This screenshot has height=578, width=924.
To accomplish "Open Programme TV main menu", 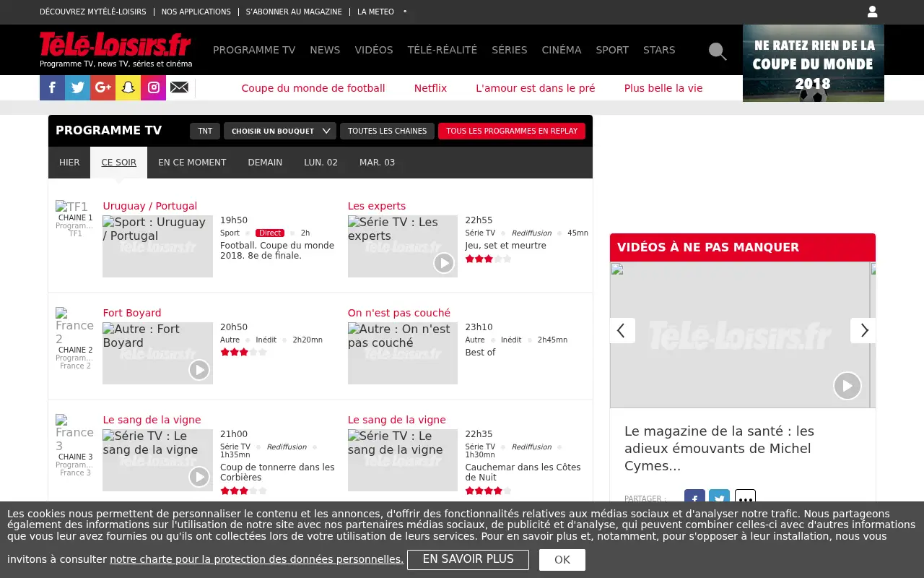I will click(x=254, y=50).
